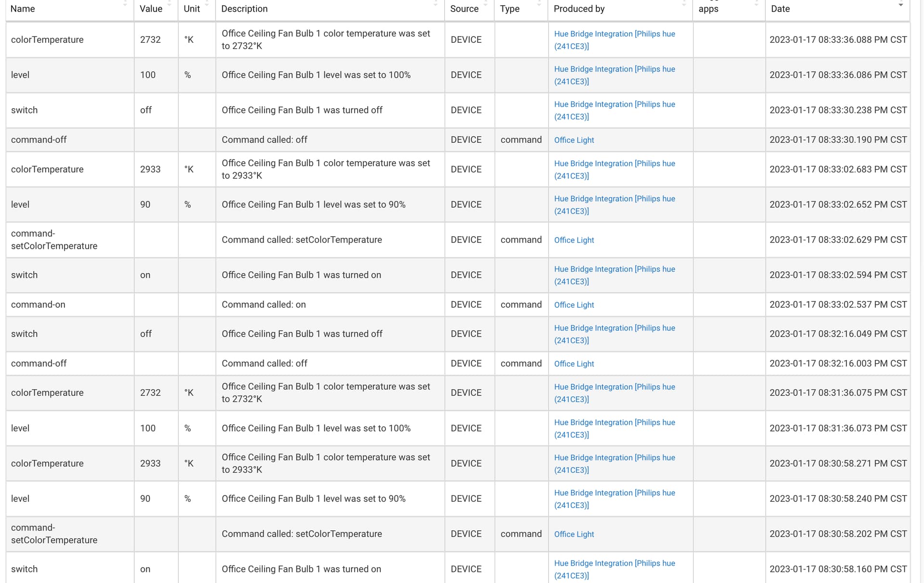Screen dimensions: 924x583
Task: Click the sort arrows in Type column header
Action: point(539,4)
